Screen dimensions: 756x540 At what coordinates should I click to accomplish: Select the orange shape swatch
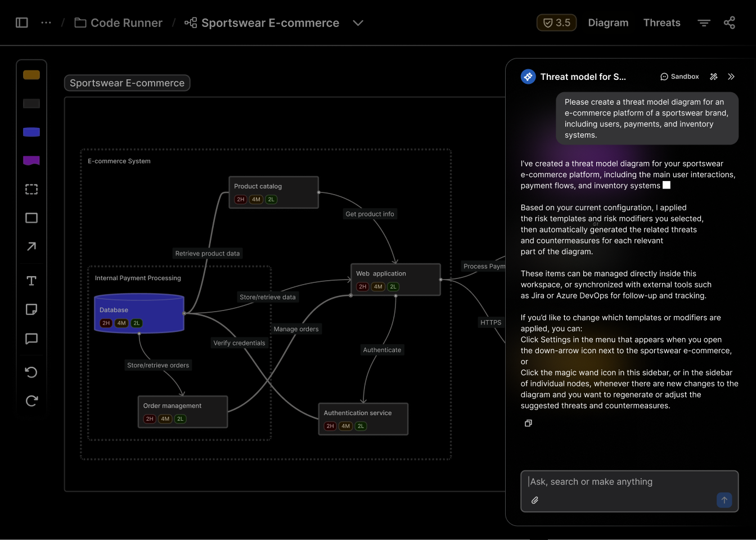(31, 75)
